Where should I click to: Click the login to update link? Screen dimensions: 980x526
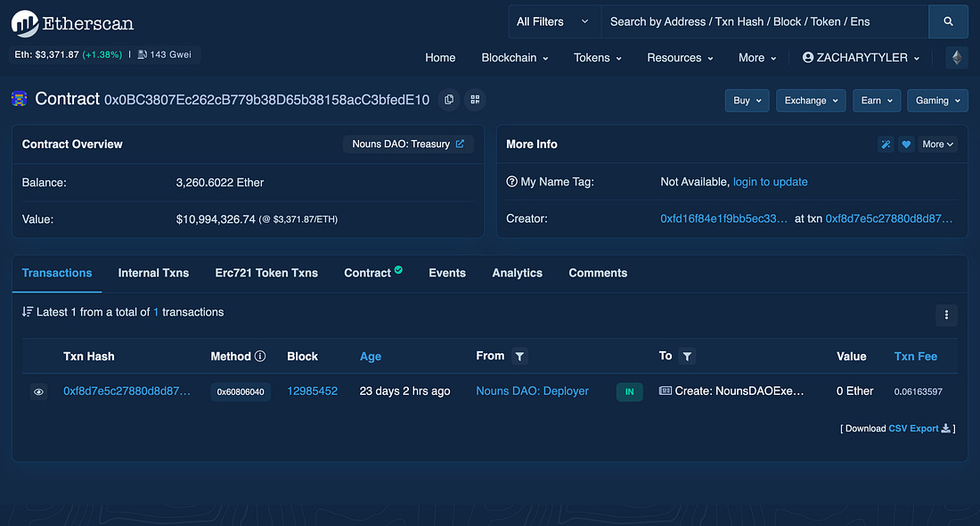click(x=770, y=182)
